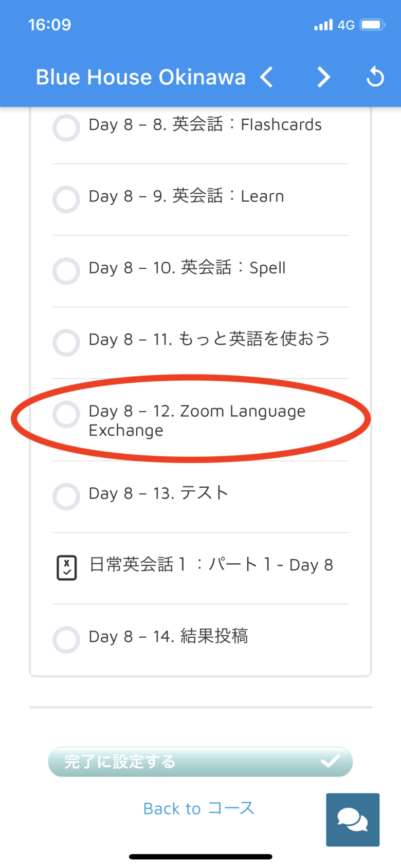
Task: Open lesson もっと英語を使おう
Action: pyautogui.click(x=210, y=339)
